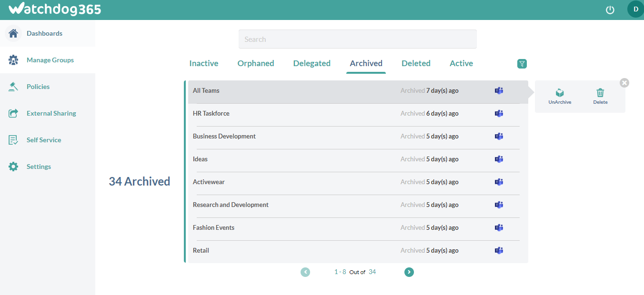The width and height of the screenshot is (644, 295).
Task: Go to next page of archived groups
Action: (x=409, y=272)
